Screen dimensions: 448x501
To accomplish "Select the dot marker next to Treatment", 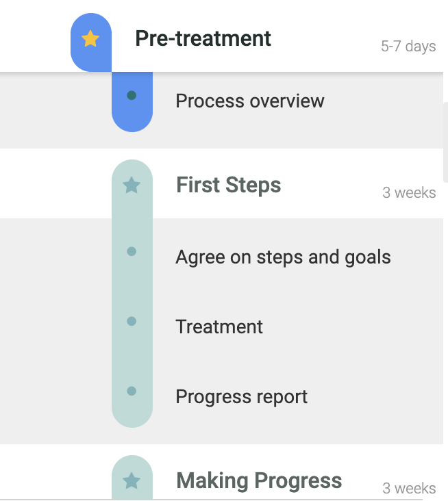I will tap(132, 321).
